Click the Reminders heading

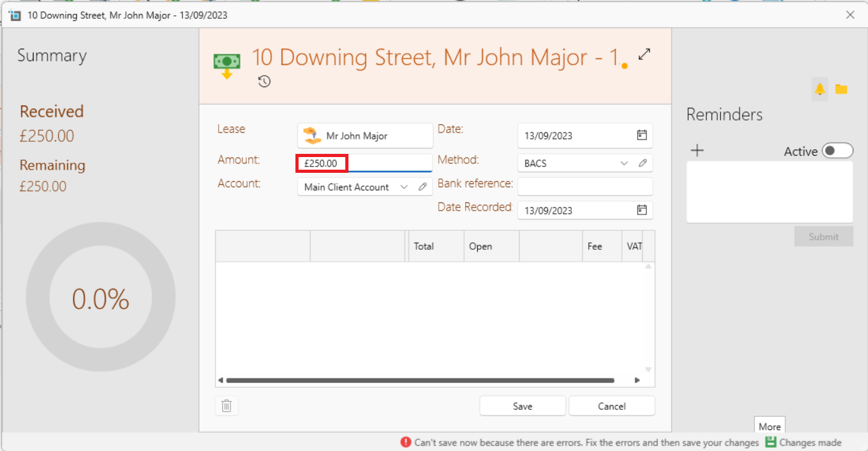[x=724, y=114]
